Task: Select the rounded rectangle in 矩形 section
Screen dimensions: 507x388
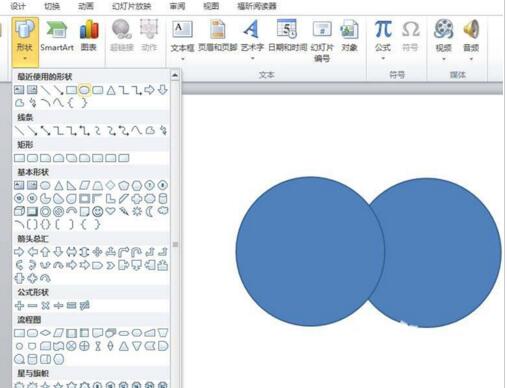Action: 32,158
